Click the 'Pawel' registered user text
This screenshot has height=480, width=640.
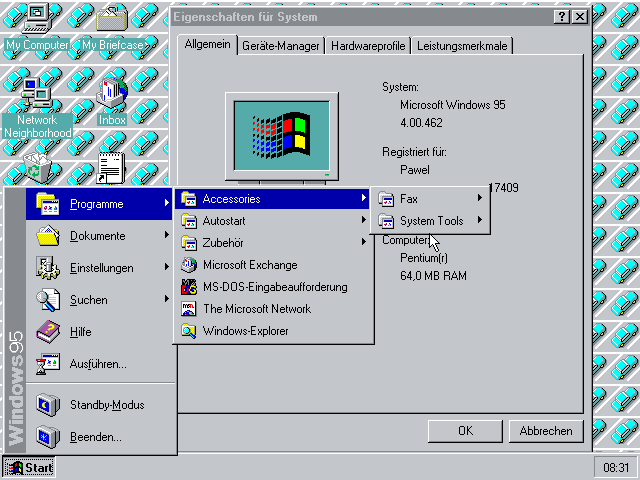pos(415,170)
